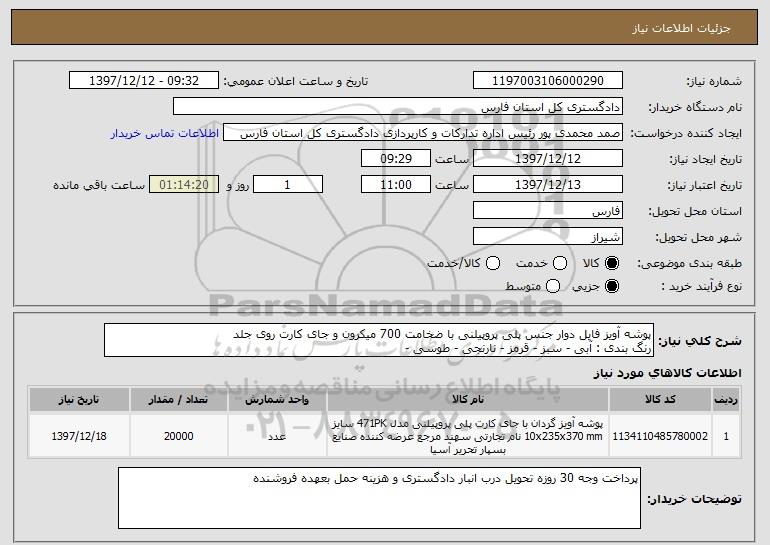Click the public announcement date field 1397/12/12 - 09:32
Image resolution: width=770 pixels, height=545 pixels.
click(144, 81)
